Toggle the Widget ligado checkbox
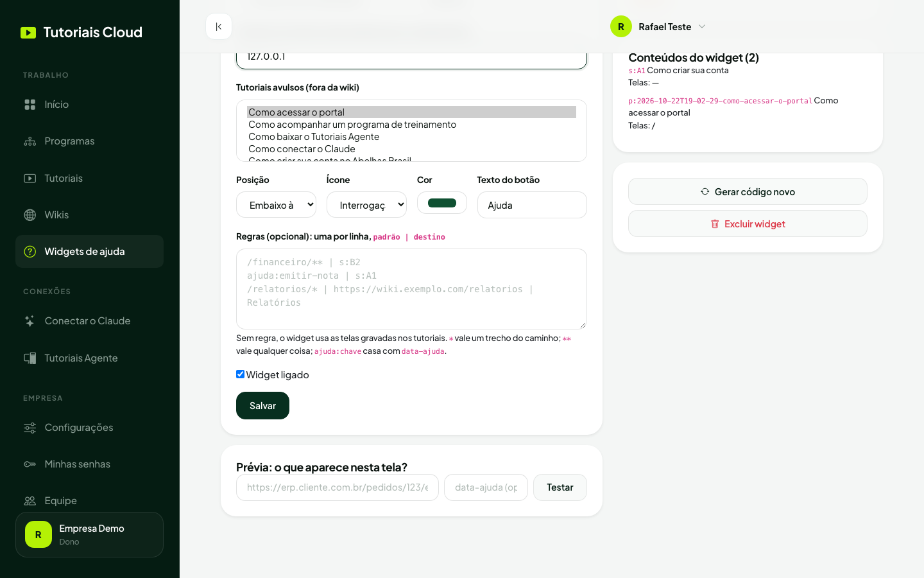 tap(240, 374)
